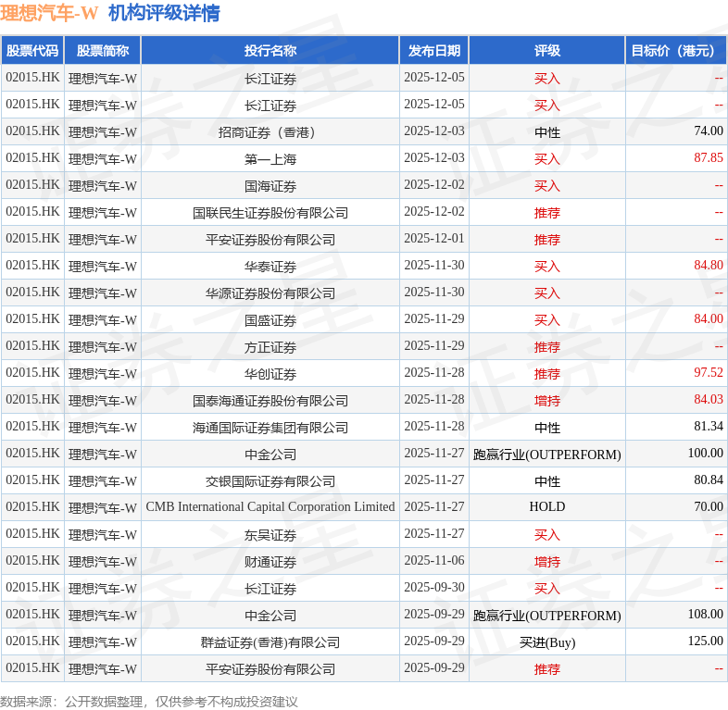Click the 中性 rating for 海通国际证券集团有限公司
This screenshot has width=728, height=710.
[x=547, y=428]
